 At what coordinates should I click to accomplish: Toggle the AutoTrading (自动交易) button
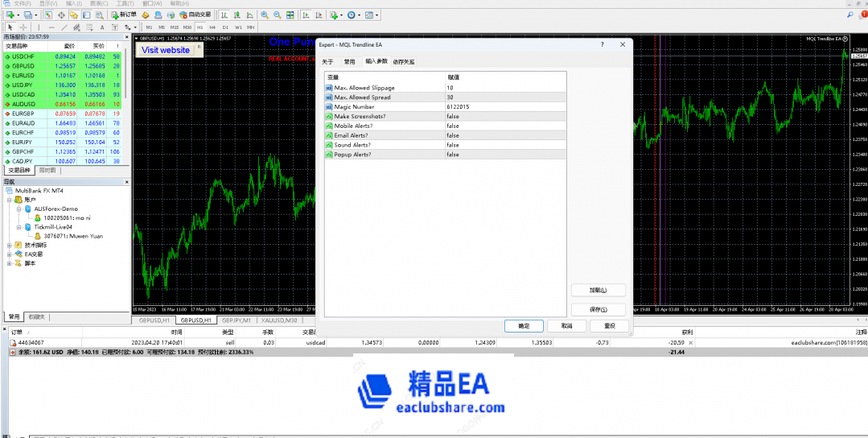[195, 15]
